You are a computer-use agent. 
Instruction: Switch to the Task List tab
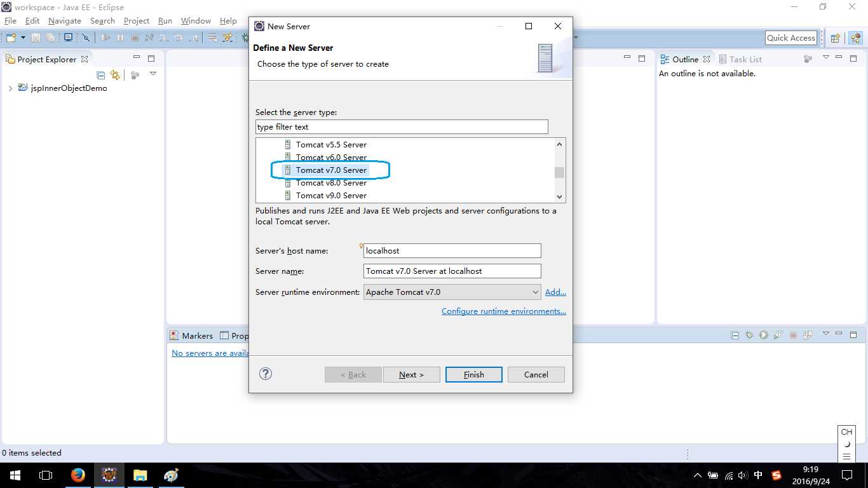pyautogui.click(x=740, y=59)
